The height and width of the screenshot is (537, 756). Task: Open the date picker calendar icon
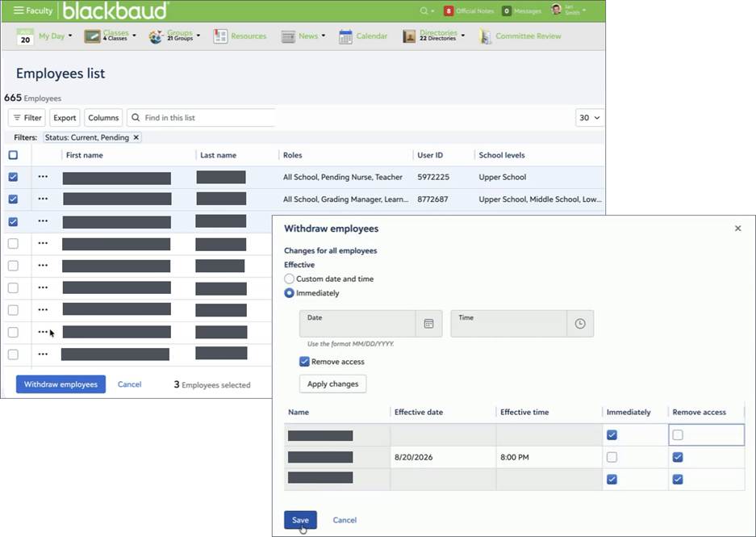point(428,324)
